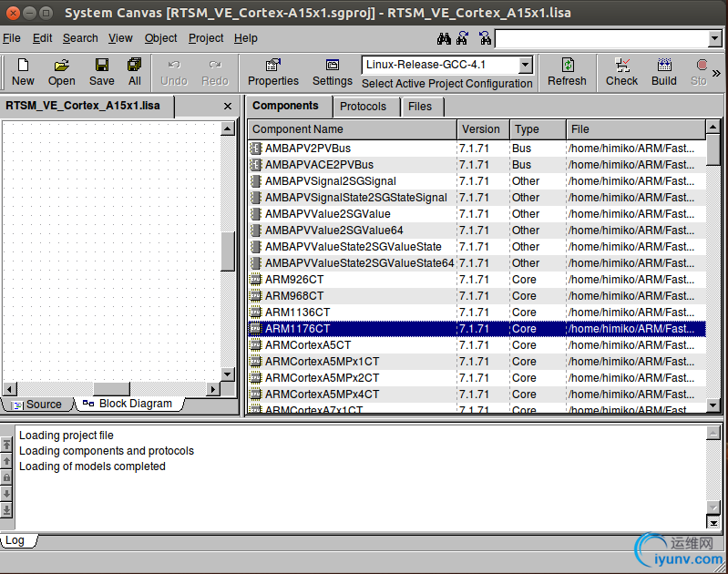Move the log down one entry
728x574 pixels.
tap(6, 494)
